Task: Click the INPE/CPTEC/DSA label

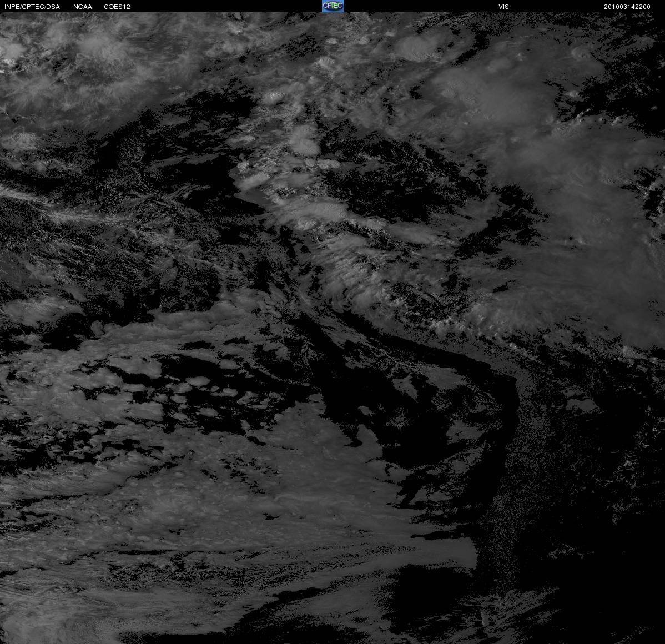Action: pos(32,7)
